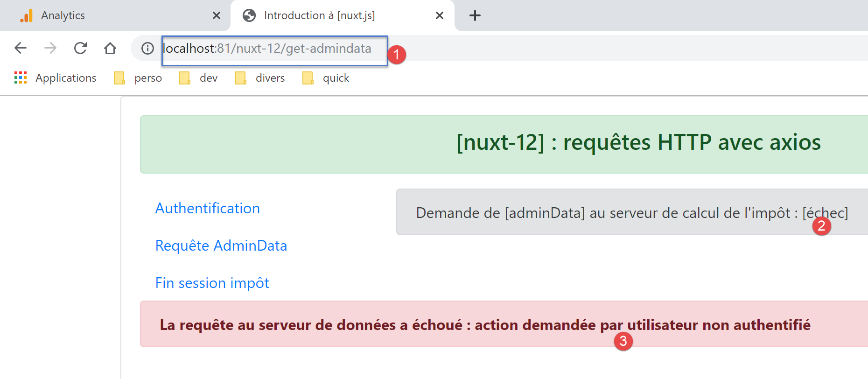Open the quick bookmarks folder
The width and height of the screenshot is (868, 379).
pyautogui.click(x=326, y=78)
